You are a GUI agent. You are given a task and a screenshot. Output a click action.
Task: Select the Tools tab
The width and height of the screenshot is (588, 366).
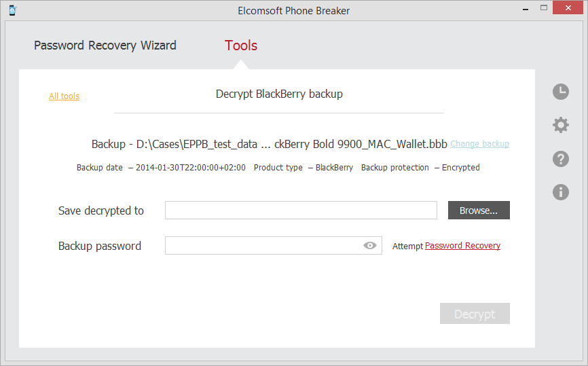point(241,46)
